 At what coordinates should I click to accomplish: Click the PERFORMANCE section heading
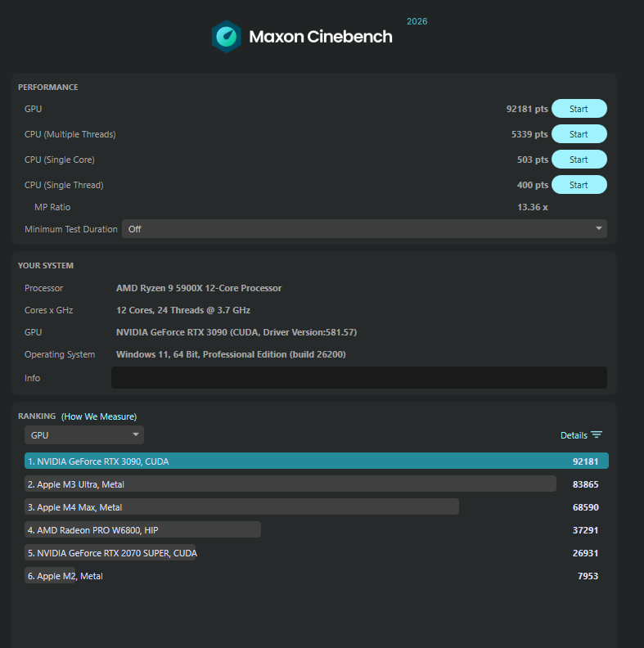coord(48,88)
